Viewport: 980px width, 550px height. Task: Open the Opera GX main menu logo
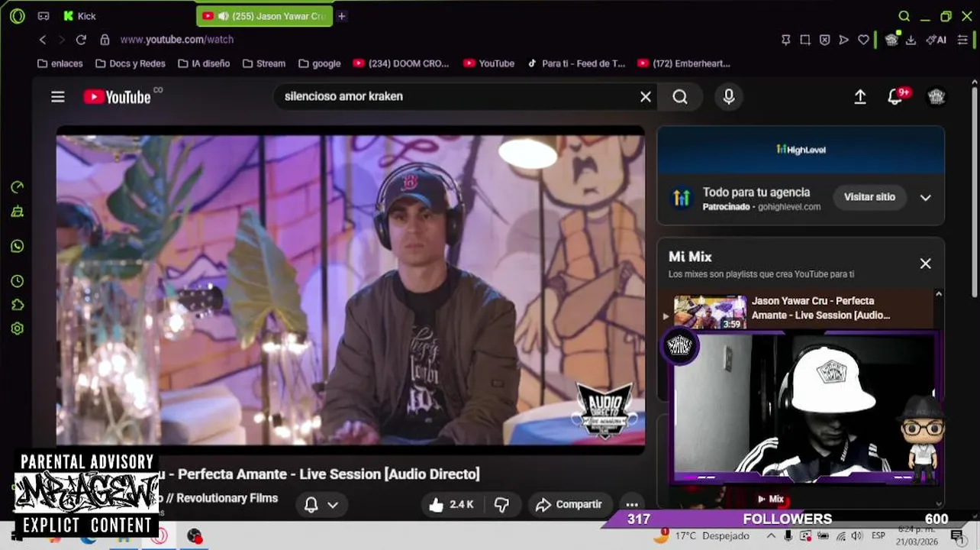coord(18,16)
